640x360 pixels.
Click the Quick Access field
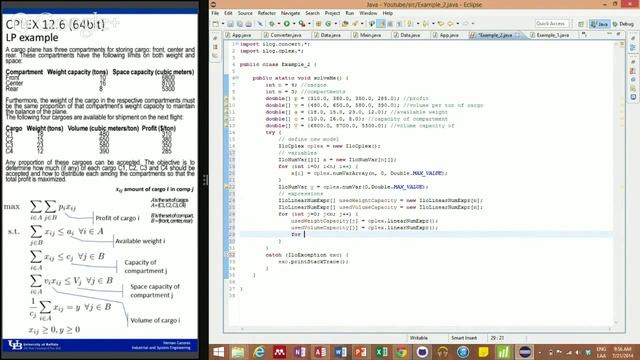point(551,24)
